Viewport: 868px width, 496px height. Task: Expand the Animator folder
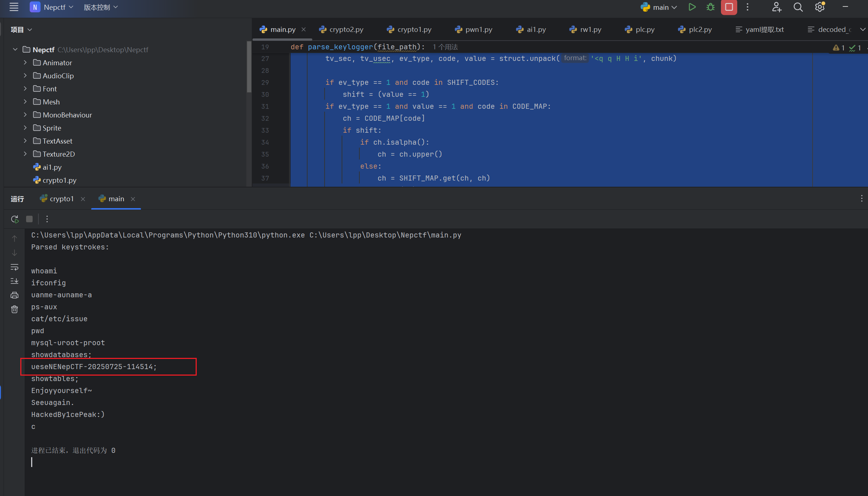point(25,62)
